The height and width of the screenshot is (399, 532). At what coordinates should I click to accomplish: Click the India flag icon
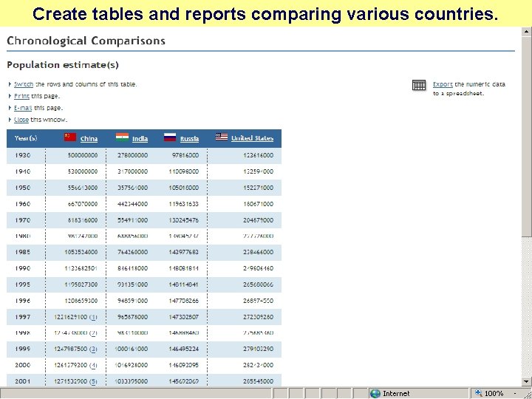tap(122, 137)
